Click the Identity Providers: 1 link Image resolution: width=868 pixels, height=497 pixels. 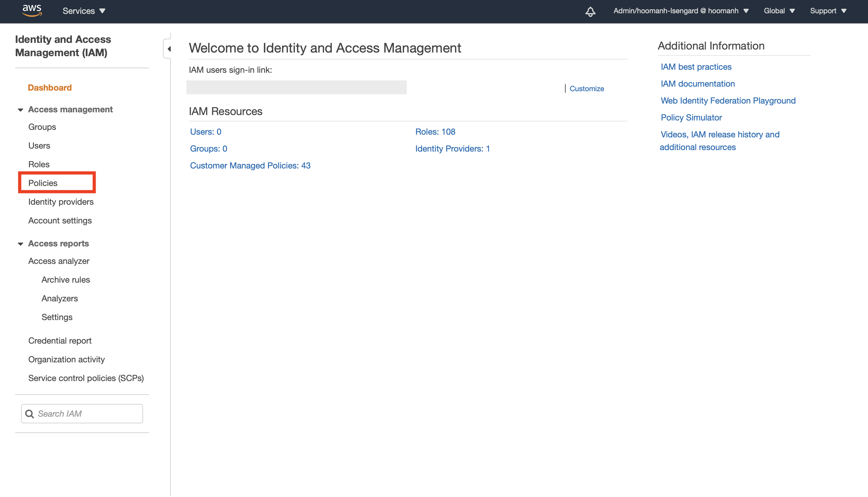click(x=453, y=149)
